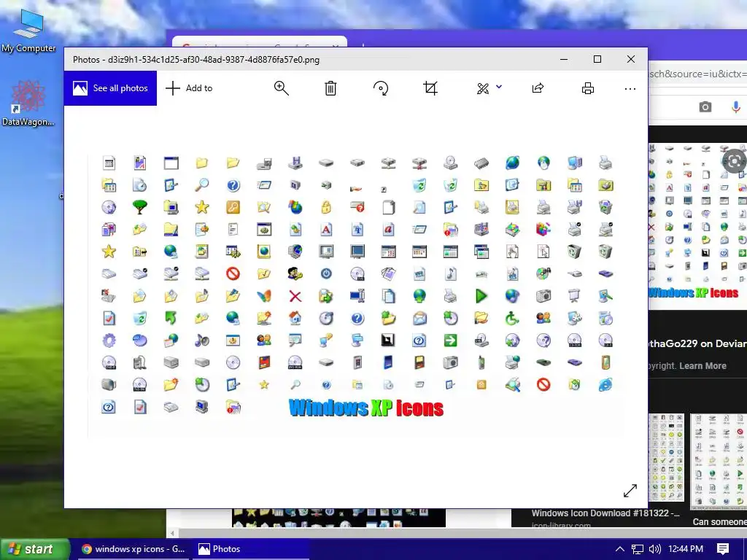
Task: Click the green tree icon in the image
Action: coord(139,206)
